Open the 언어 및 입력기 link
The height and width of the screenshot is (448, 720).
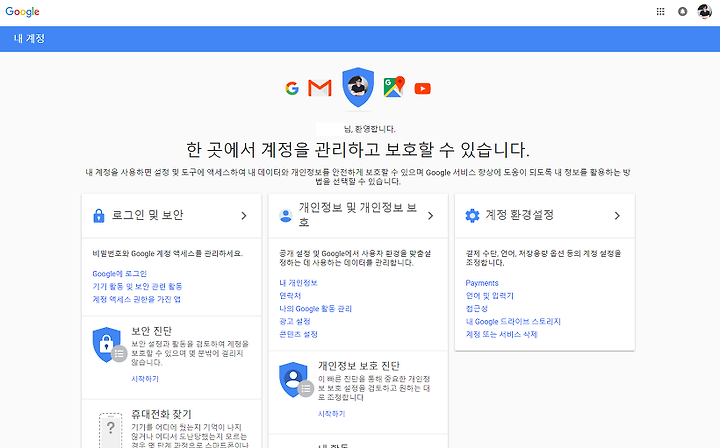(489, 296)
